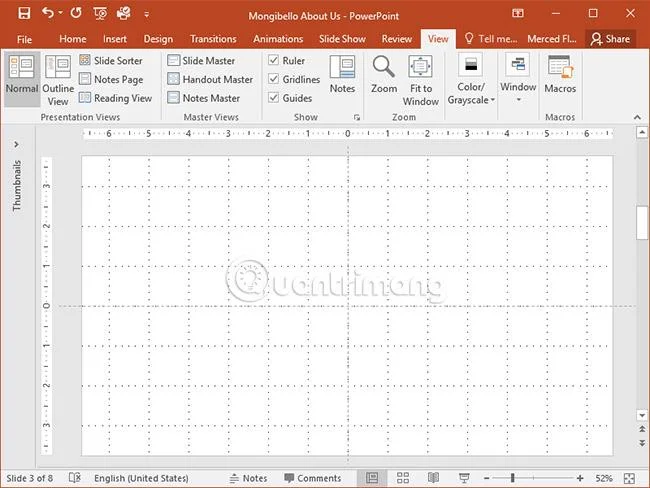The width and height of the screenshot is (650, 488).
Task: Switch to the Home tab
Action: click(x=73, y=39)
